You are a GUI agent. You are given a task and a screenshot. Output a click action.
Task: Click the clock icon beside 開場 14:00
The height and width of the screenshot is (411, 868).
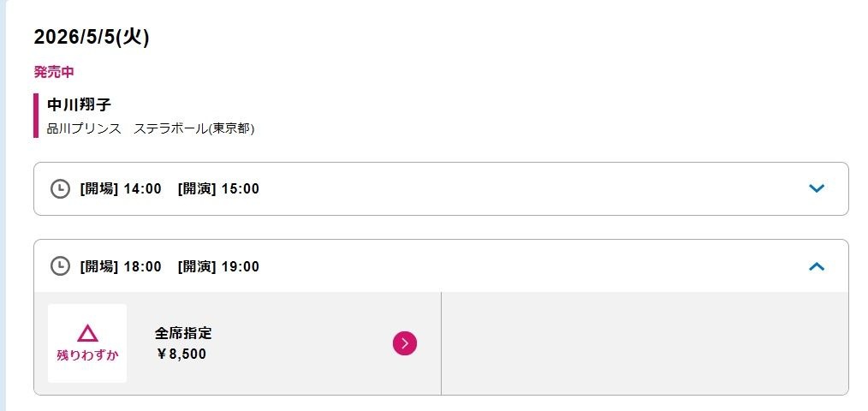60,188
